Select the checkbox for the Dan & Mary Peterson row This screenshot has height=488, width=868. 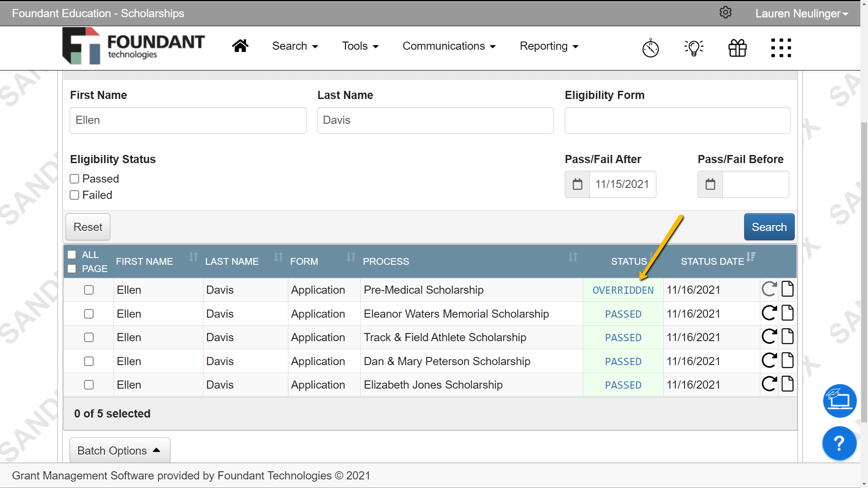coord(89,361)
